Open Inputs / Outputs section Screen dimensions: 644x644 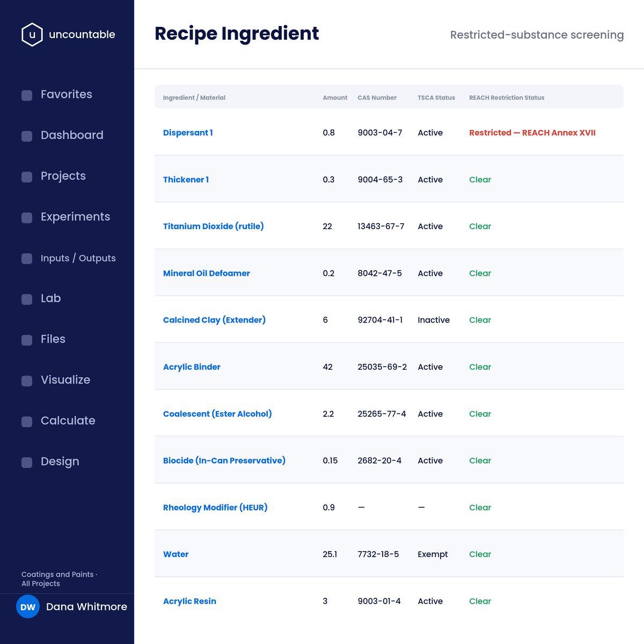pyautogui.click(x=78, y=258)
